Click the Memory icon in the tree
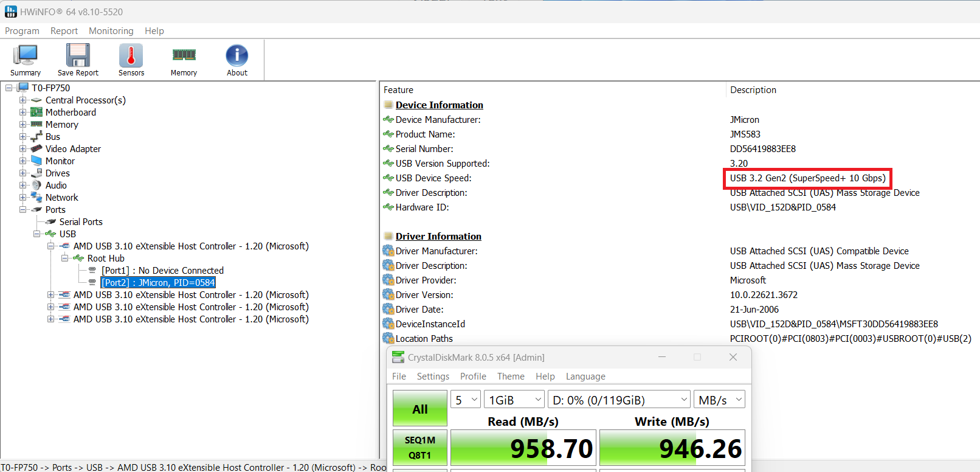 (36, 124)
